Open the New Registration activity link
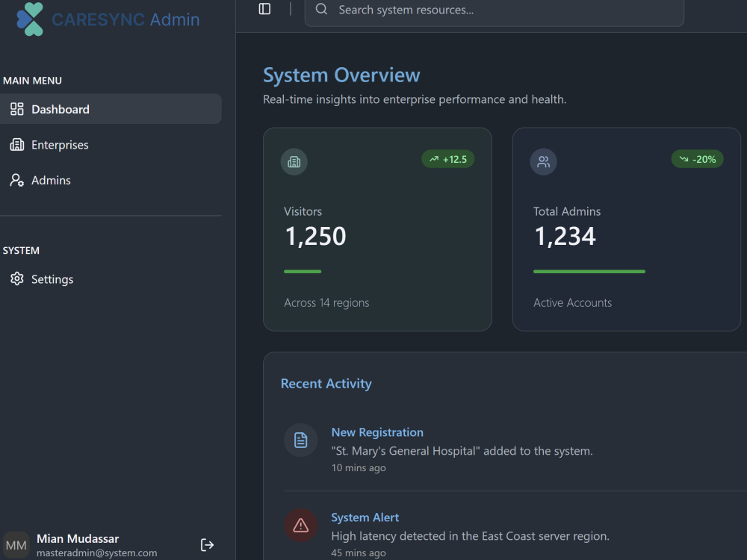The height and width of the screenshot is (560, 747). pos(377,432)
